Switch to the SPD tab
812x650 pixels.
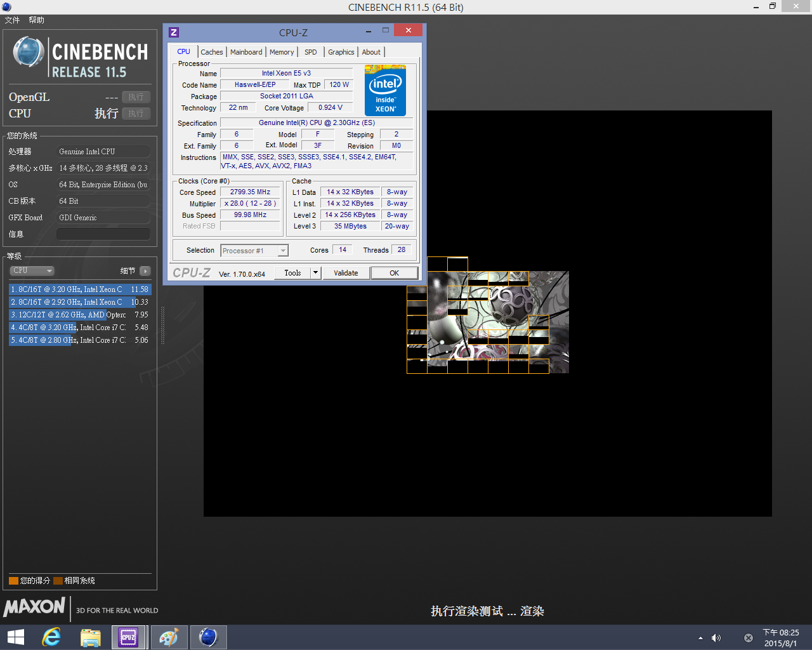[311, 52]
